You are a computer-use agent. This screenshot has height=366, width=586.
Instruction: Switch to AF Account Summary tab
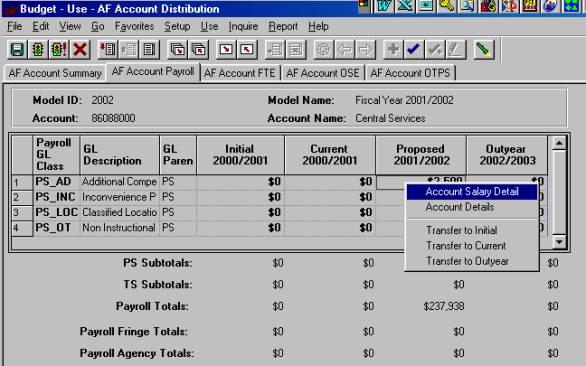click(55, 73)
